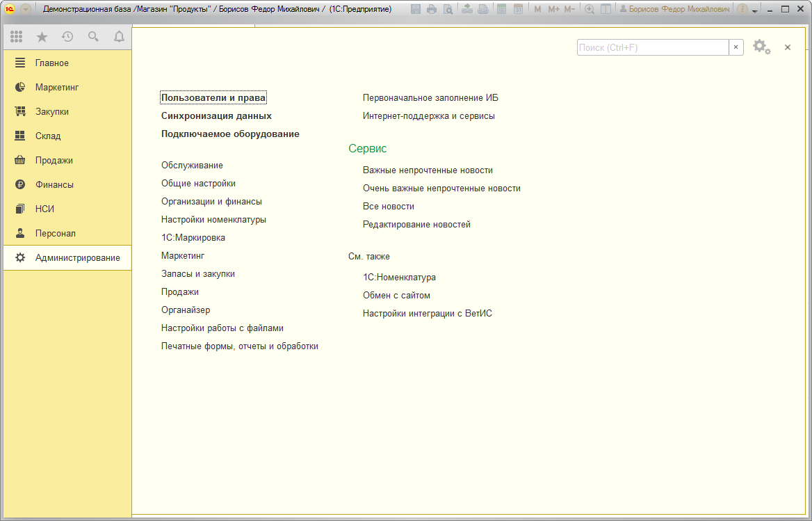Click the M memory button in the title bar

pyautogui.click(x=537, y=9)
